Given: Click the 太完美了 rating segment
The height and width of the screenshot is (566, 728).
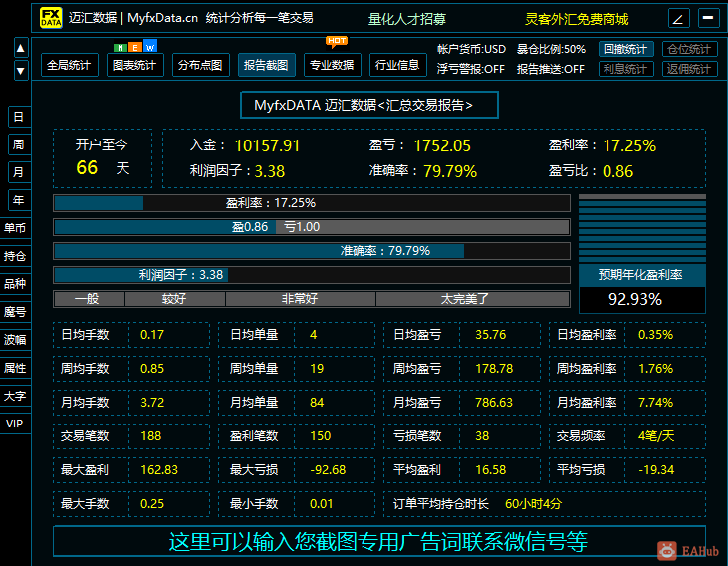Looking at the screenshot, I should click(x=473, y=299).
